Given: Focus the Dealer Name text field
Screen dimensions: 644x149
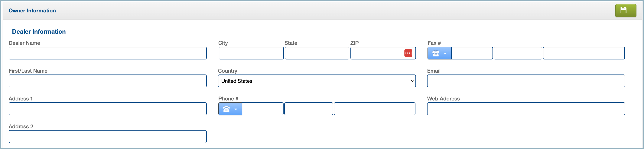Looking at the screenshot, I should pyautogui.click(x=108, y=53).
